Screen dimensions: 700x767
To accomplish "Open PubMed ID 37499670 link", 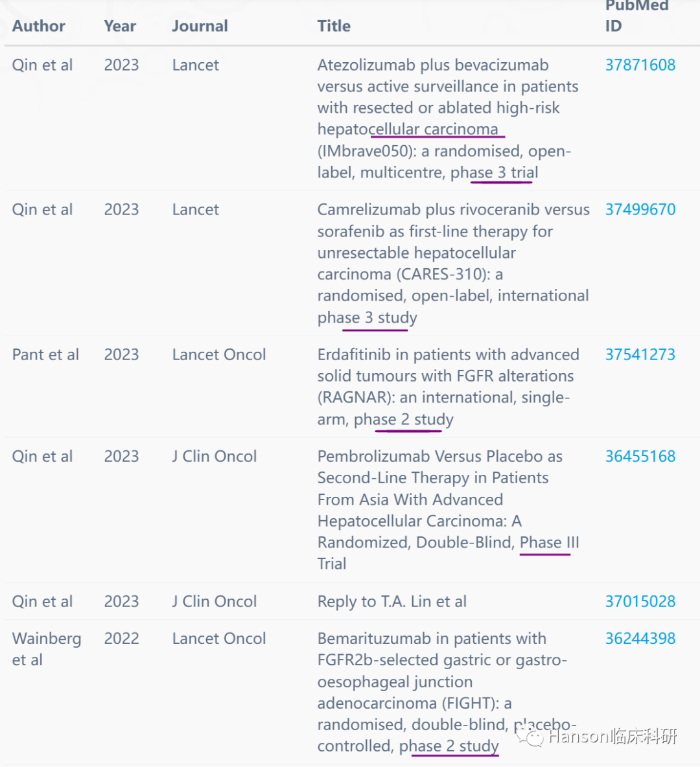I will tap(640, 209).
